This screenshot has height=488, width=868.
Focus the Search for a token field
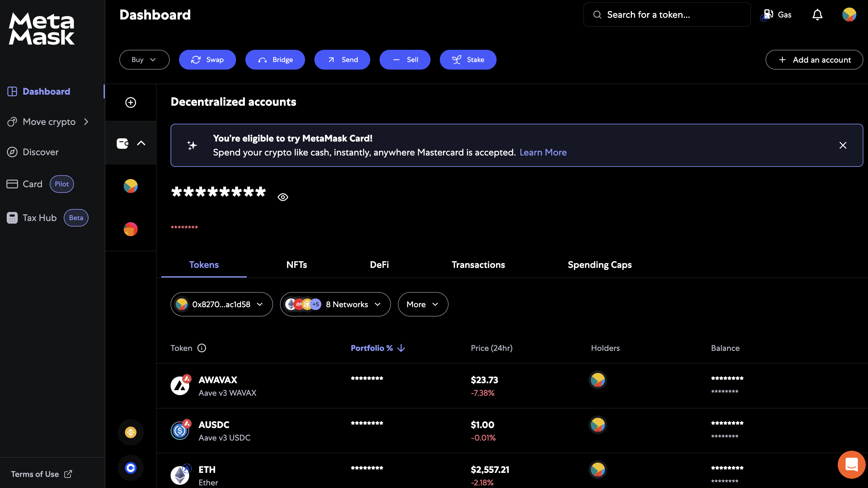667,15
